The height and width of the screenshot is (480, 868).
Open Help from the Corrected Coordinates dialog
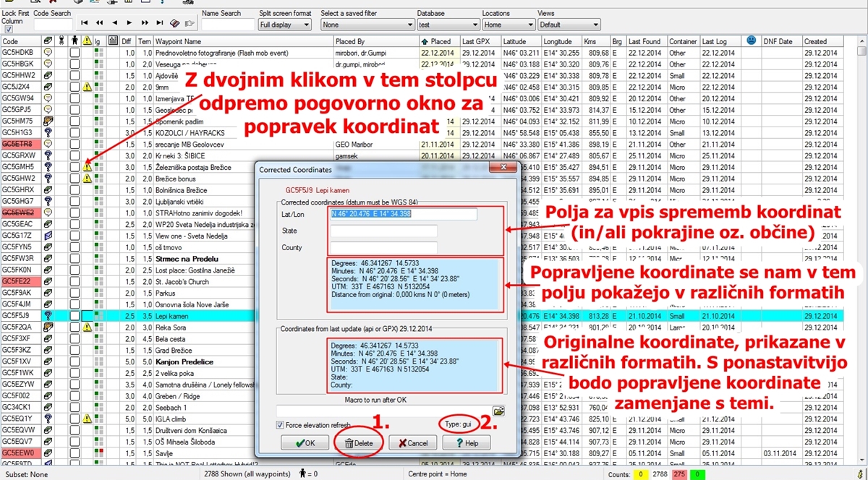tap(467, 442)
